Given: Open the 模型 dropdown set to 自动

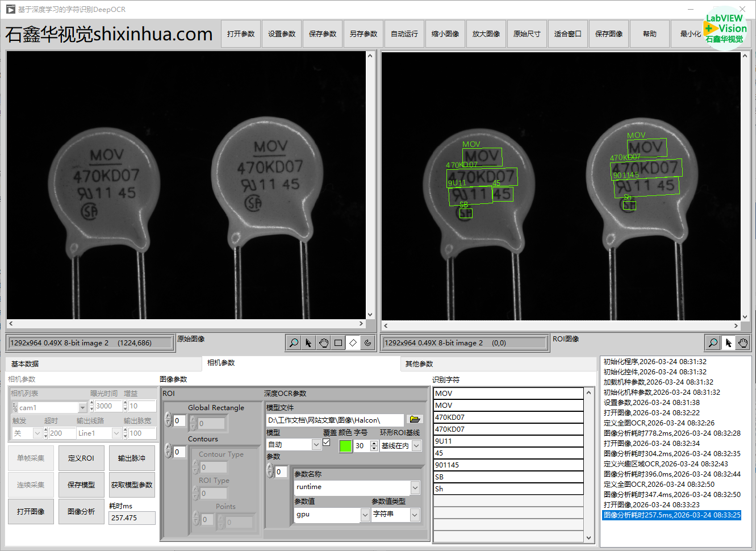Looking at the screenshot, I should point(316,445).
